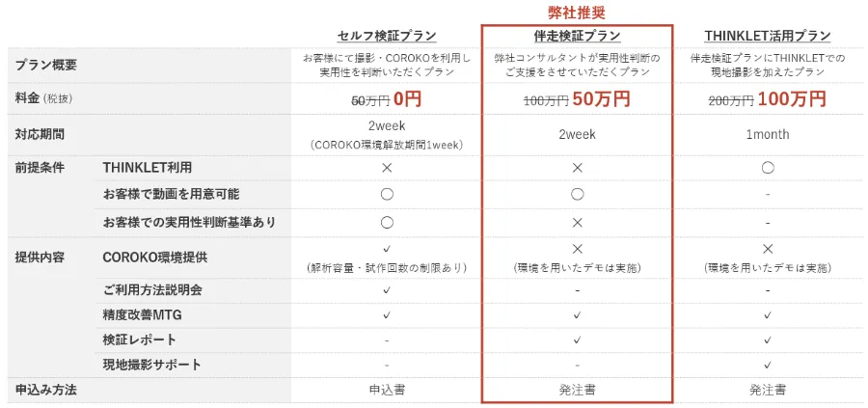
Task: Click the red 0円 price
Action: point(407,98)
